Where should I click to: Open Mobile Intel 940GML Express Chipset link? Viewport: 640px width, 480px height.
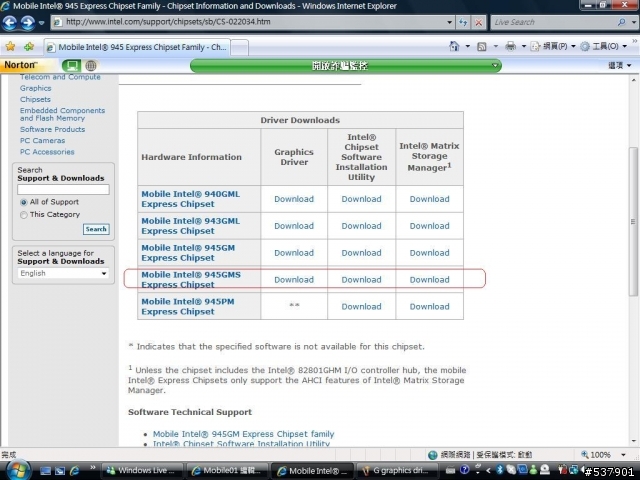click(x=190, y=199)
